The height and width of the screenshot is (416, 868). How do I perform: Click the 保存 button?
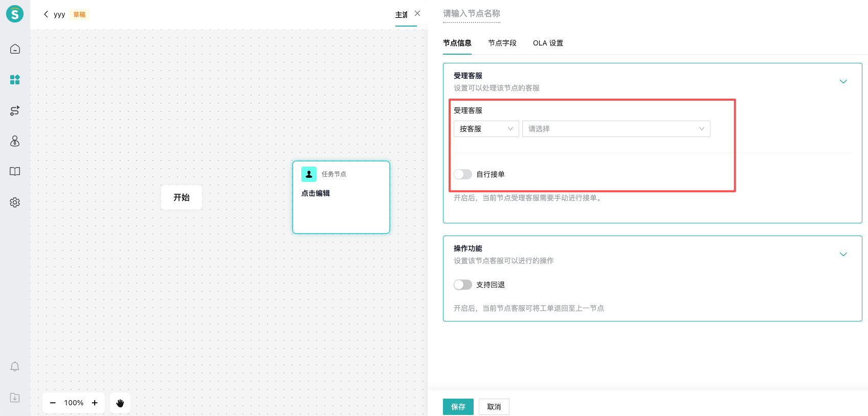coord(458,407)
